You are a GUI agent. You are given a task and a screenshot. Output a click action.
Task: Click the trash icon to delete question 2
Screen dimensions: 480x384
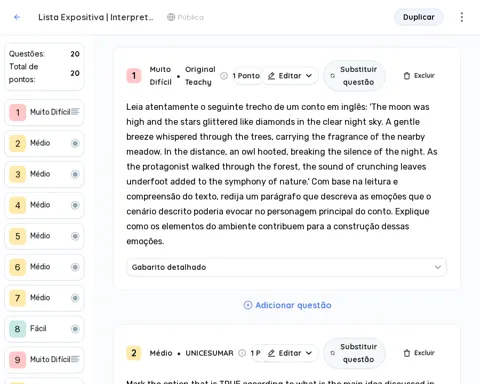(407, 353)
